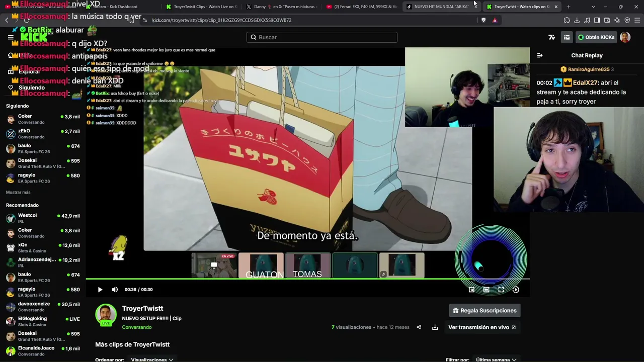Open the Kick grid dashboard icon

[x=567, y=37]
